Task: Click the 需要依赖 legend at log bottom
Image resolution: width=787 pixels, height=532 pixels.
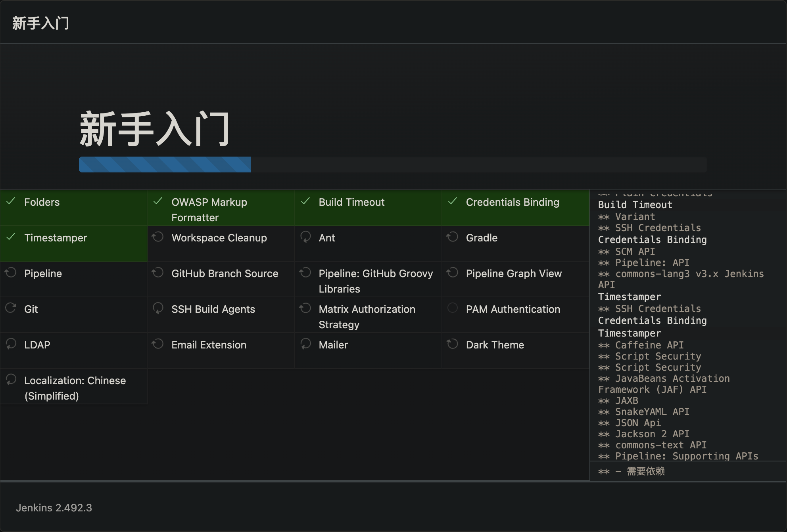Action: 645,471
